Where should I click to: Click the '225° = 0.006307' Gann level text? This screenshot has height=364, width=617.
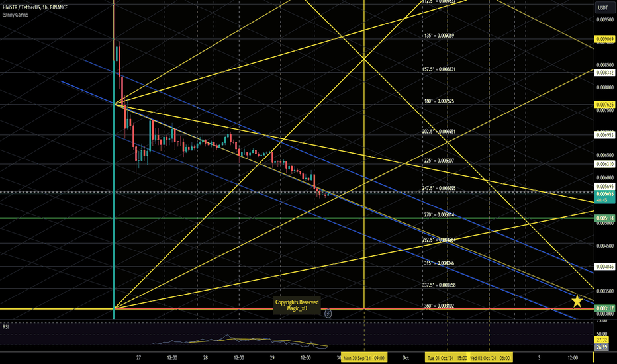tap(439, 161)
